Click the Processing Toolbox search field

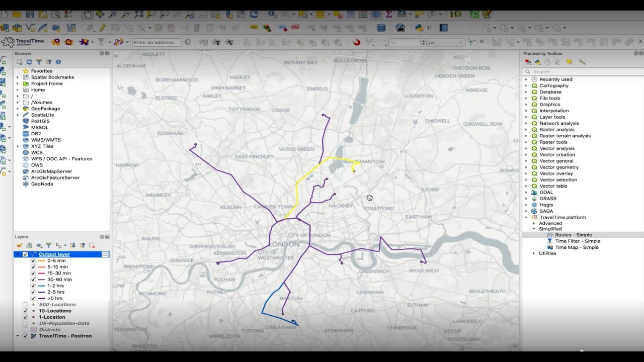point(583,72)
